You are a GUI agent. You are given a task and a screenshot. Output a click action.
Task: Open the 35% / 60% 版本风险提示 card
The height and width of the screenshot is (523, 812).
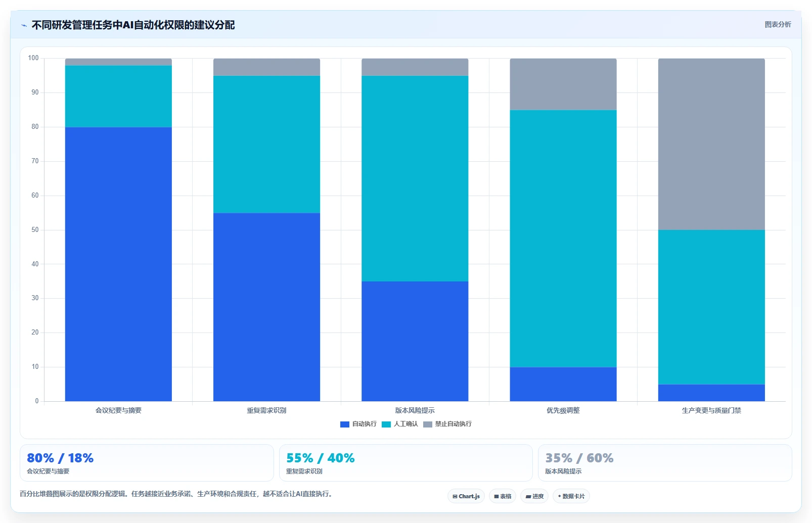point(665,463)
